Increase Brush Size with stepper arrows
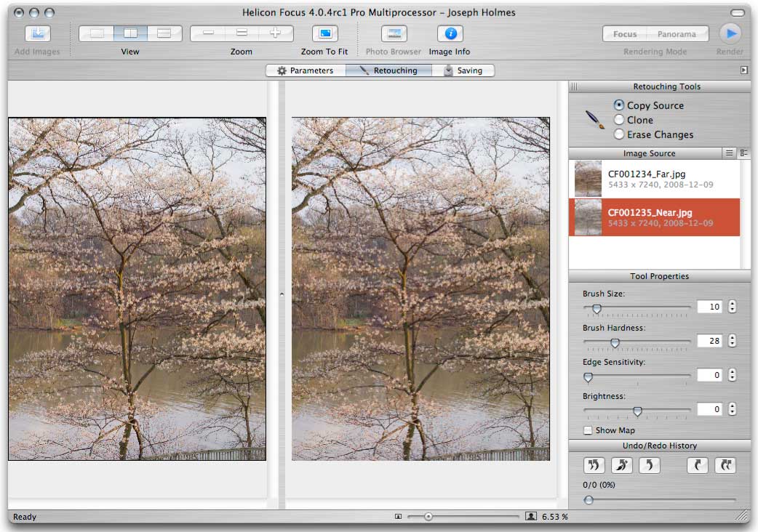The height and width of the screenshot is (532, 758). coord(732,304)
